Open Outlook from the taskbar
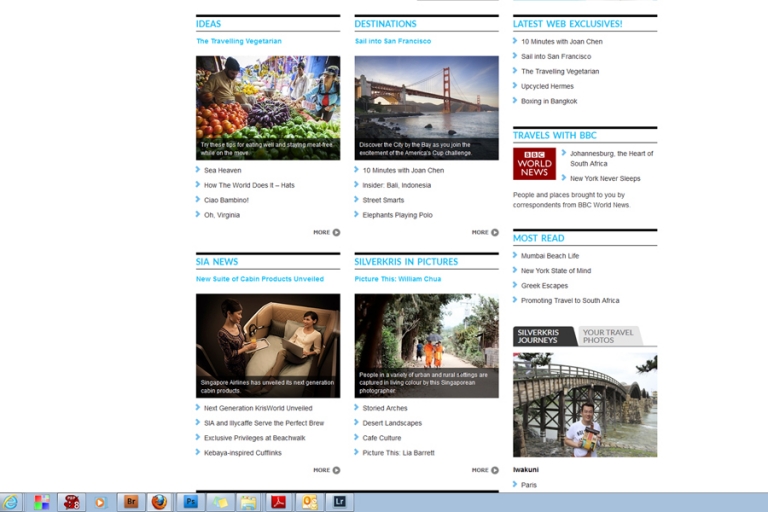 [x=309, y=502]
